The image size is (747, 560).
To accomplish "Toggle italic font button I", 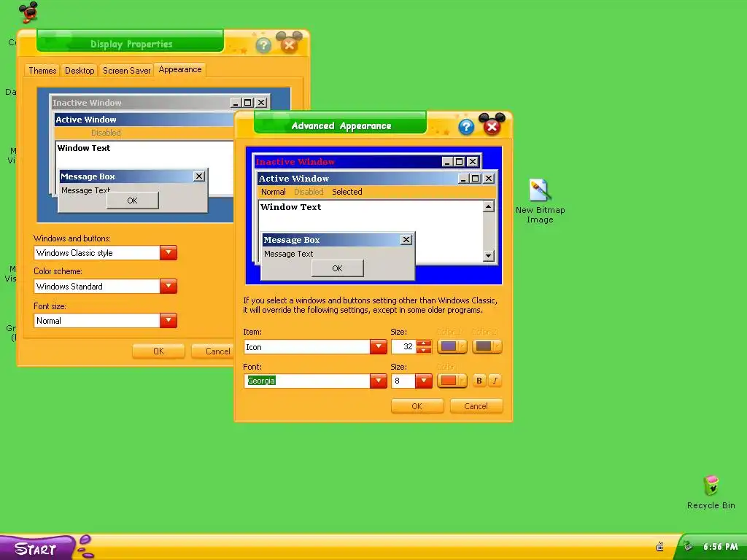I will coord(495,381).
